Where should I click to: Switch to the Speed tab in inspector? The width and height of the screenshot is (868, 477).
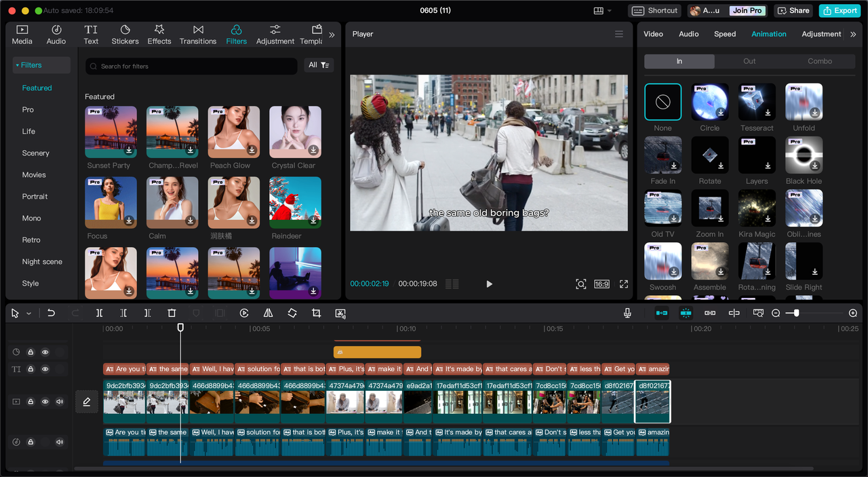click(x=725, y=34)
